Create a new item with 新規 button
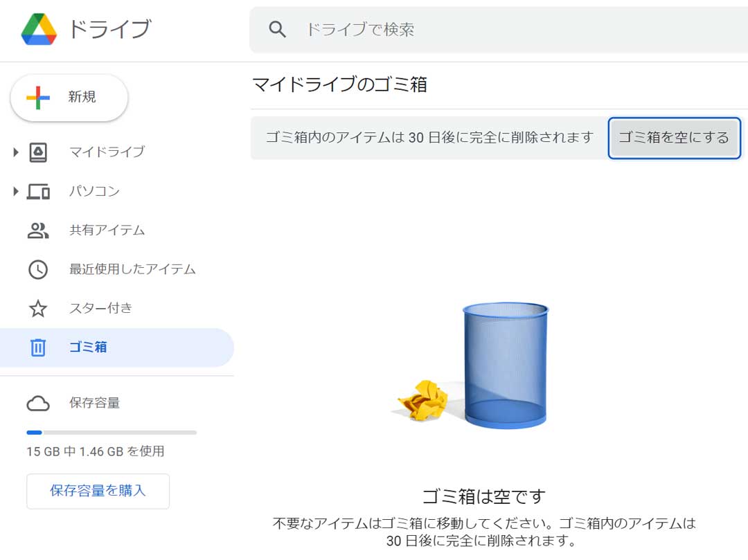 [69, 98]
